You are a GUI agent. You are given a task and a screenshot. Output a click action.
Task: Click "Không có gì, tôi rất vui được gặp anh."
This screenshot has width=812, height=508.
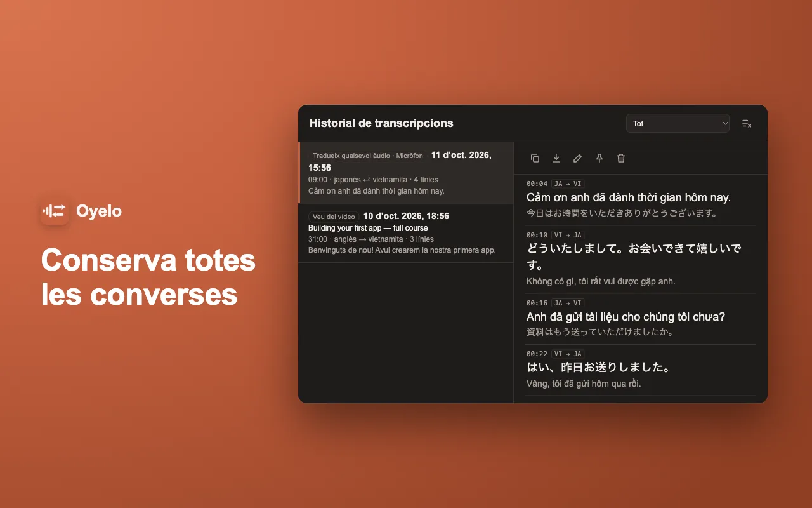pyautogui.click(x=601, y=281)
